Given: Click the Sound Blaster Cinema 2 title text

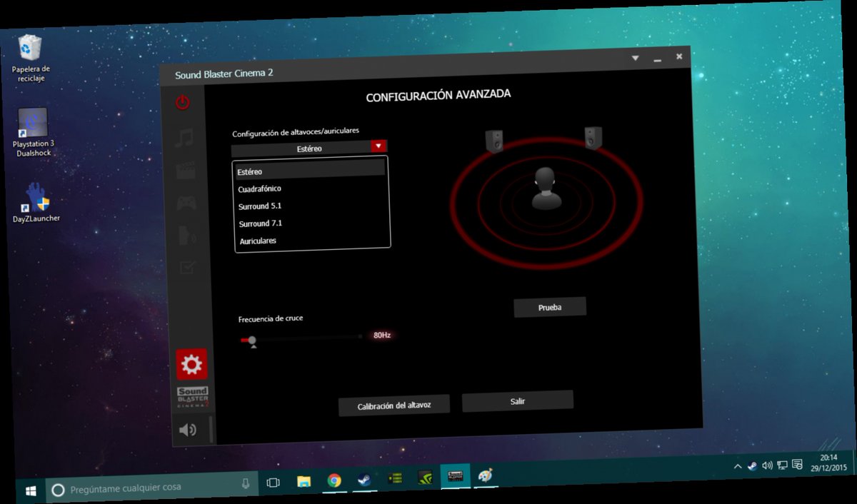Looking at the screenshot, I should coord(224,74).
